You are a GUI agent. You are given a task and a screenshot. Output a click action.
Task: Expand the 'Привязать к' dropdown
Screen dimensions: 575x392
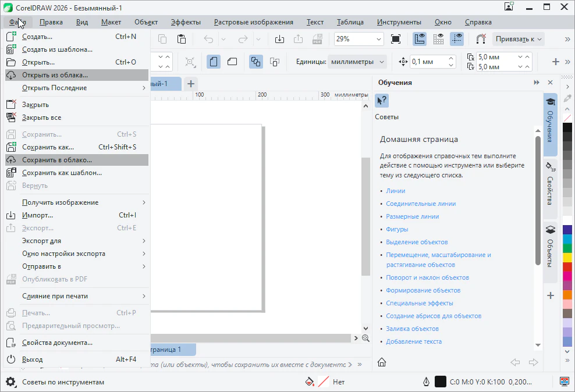(x=518, y=39)
